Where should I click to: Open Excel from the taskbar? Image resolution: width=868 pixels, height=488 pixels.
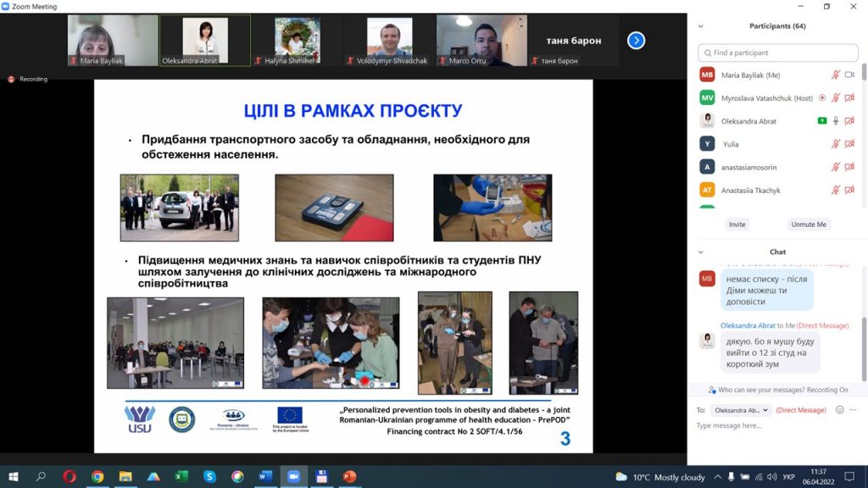pyautogui.click(x=181, y=476)
